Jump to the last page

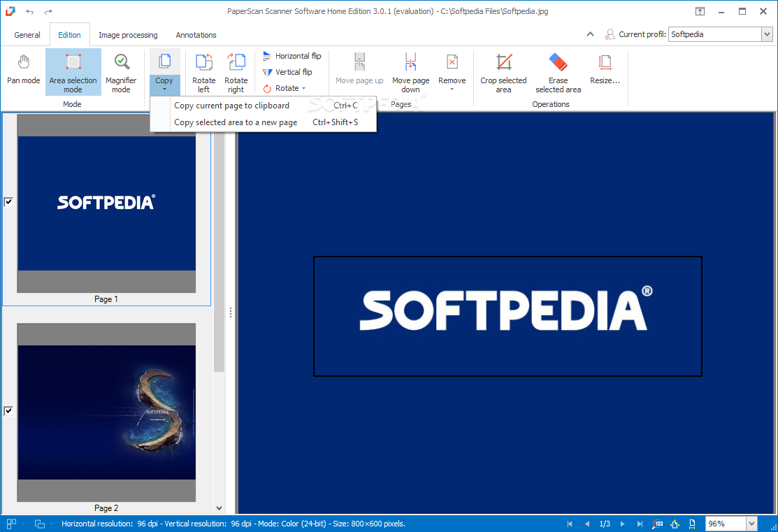(x=640, y=524)
